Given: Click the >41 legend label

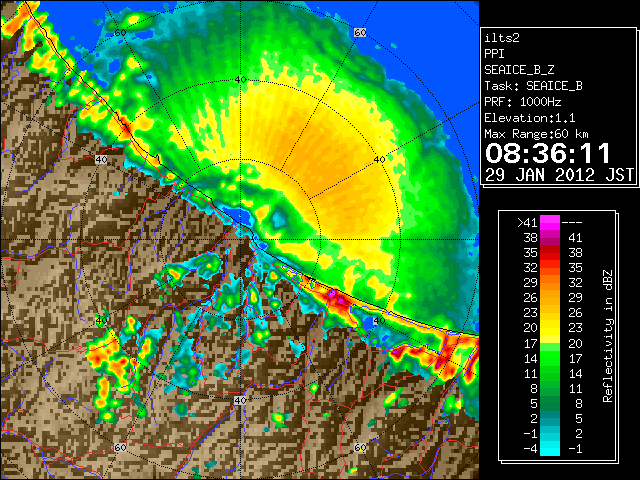Looking at the screenshot, I should (527, 222).
